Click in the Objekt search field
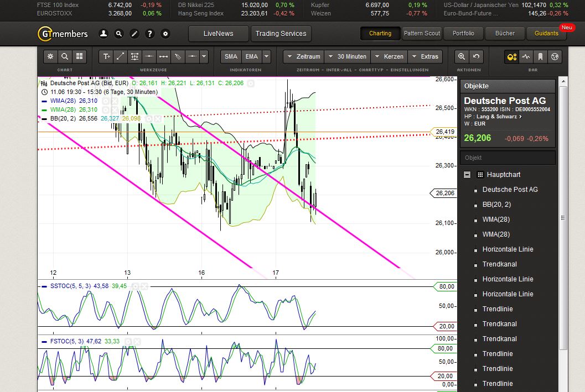585x392 pixels. (x=508, y=158)
